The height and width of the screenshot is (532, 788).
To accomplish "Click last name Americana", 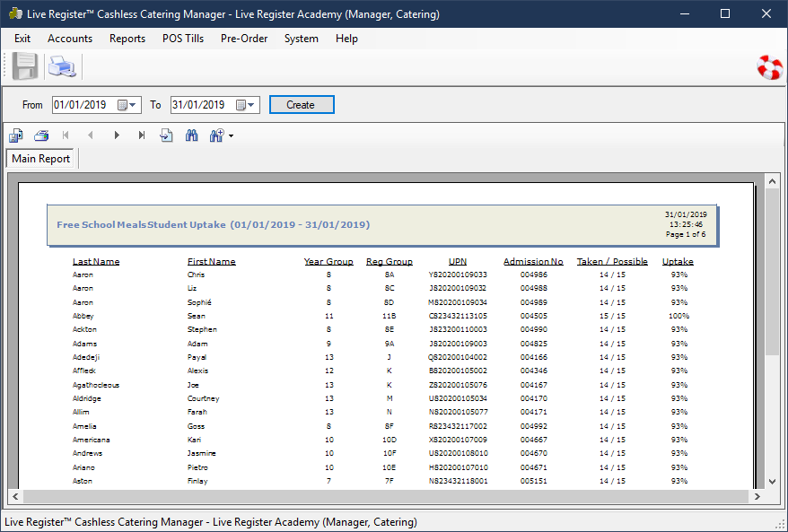I will click(x=91, y=440).
